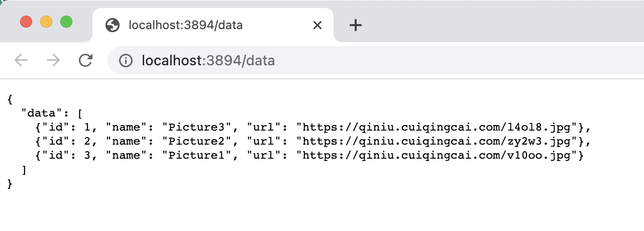
Task: View site information for localhost
Action: [x=126, y=61]
